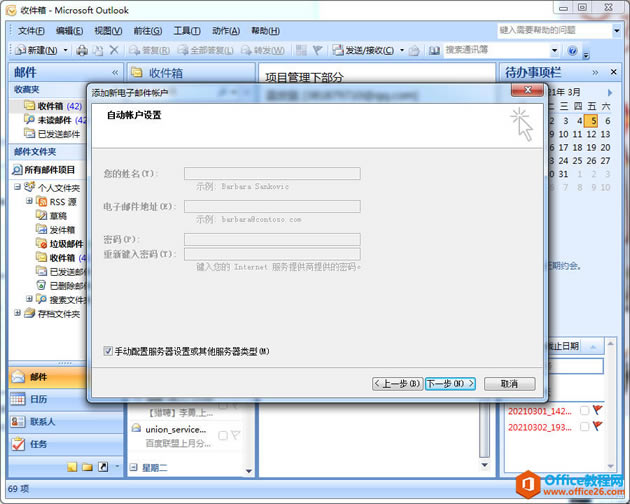Click the Delete X icon in toolbar

114,50
